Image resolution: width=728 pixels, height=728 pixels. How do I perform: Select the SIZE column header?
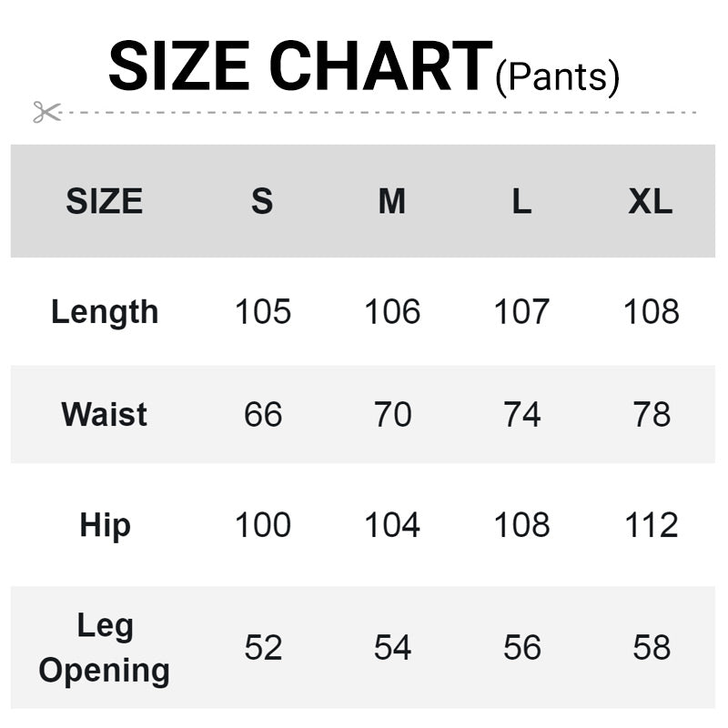[x=104, y=201]
